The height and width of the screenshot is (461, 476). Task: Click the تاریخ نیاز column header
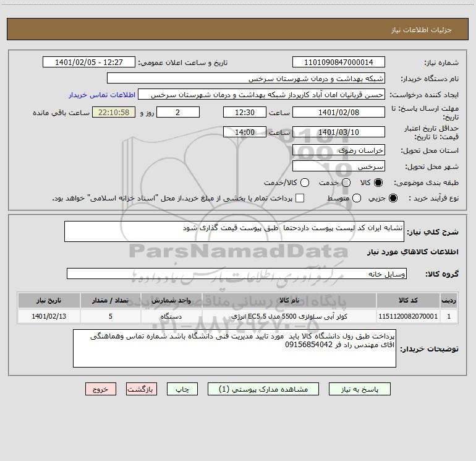coord(49,300)
